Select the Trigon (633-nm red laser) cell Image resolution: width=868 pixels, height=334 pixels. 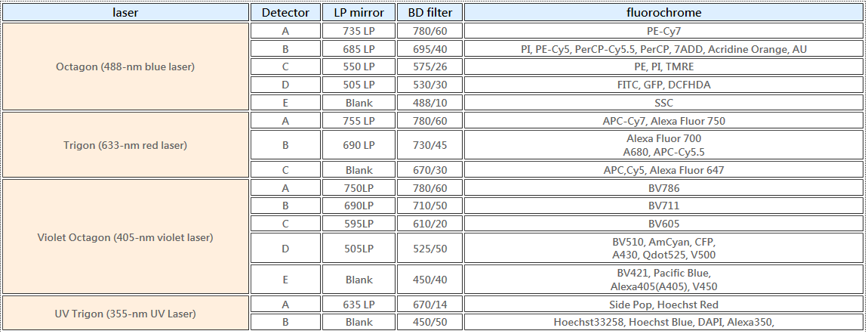pos(125,145)
